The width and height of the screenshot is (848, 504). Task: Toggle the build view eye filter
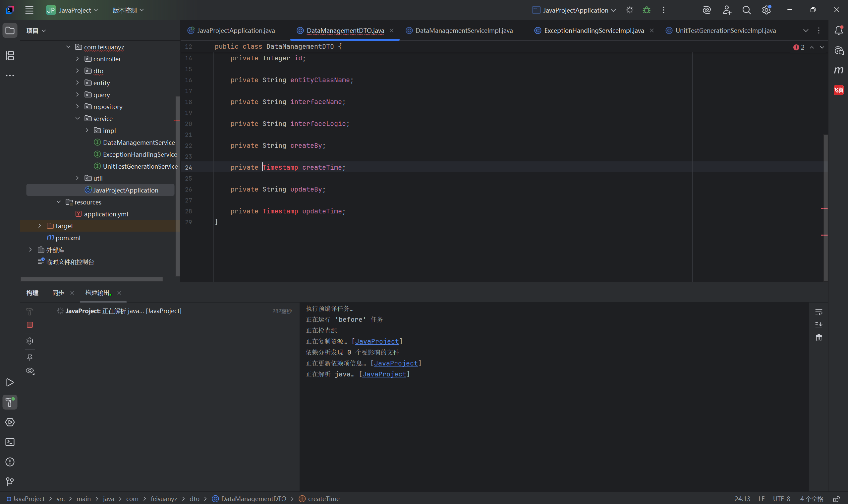(30, 370)
